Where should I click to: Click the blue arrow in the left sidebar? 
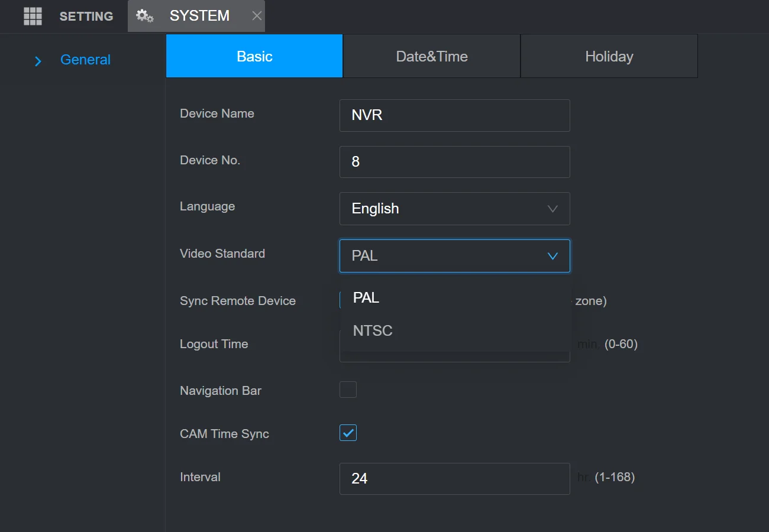tap(38, 61)
